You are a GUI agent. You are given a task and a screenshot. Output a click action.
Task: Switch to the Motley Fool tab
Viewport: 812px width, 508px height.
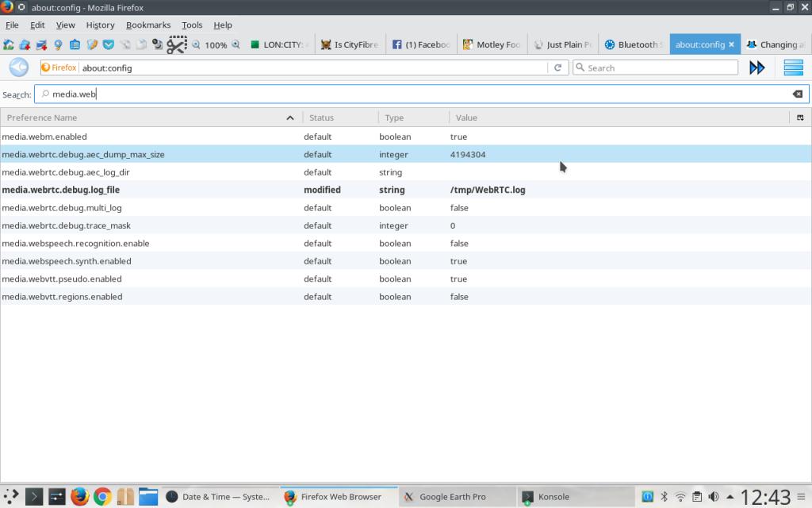click(x=491, y=44)
